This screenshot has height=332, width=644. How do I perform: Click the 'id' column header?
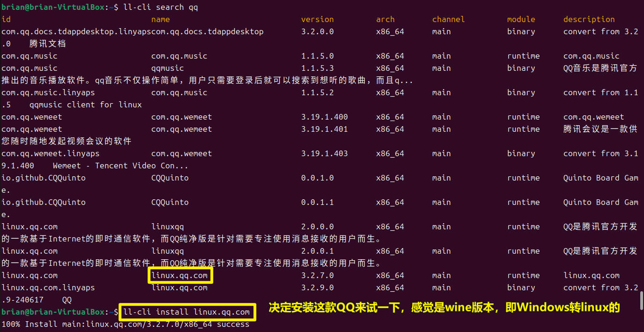click(6, 20)
